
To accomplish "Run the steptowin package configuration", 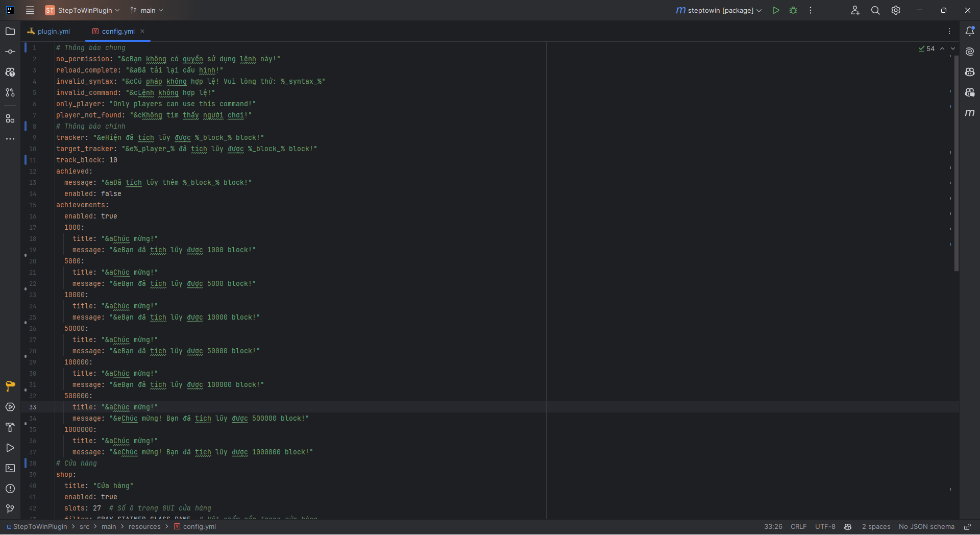I will click(776, 10).
